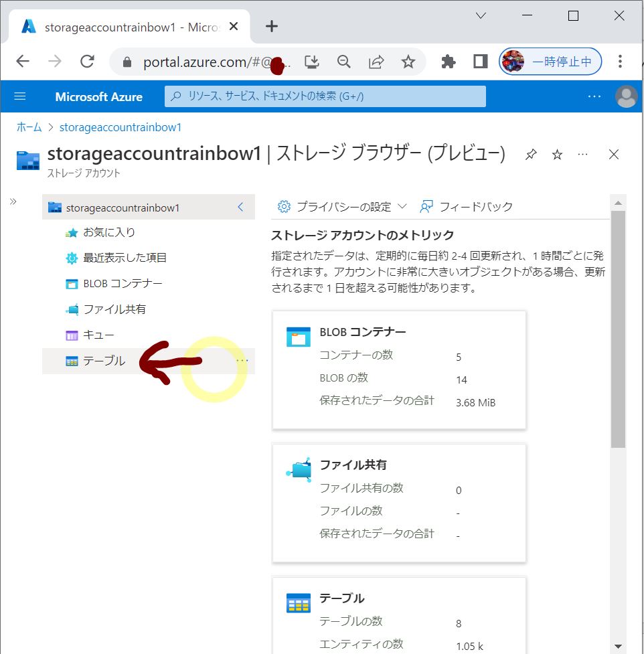Reload the Azure portal page

(87, 62)
